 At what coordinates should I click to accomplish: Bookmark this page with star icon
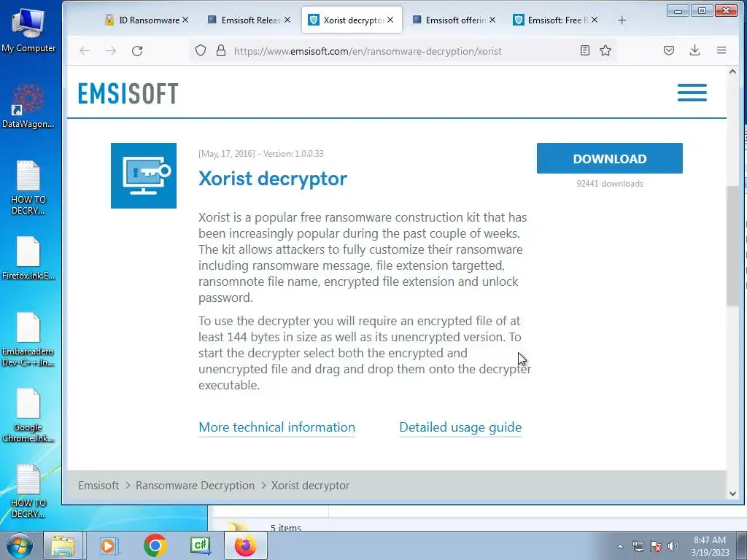605,50
